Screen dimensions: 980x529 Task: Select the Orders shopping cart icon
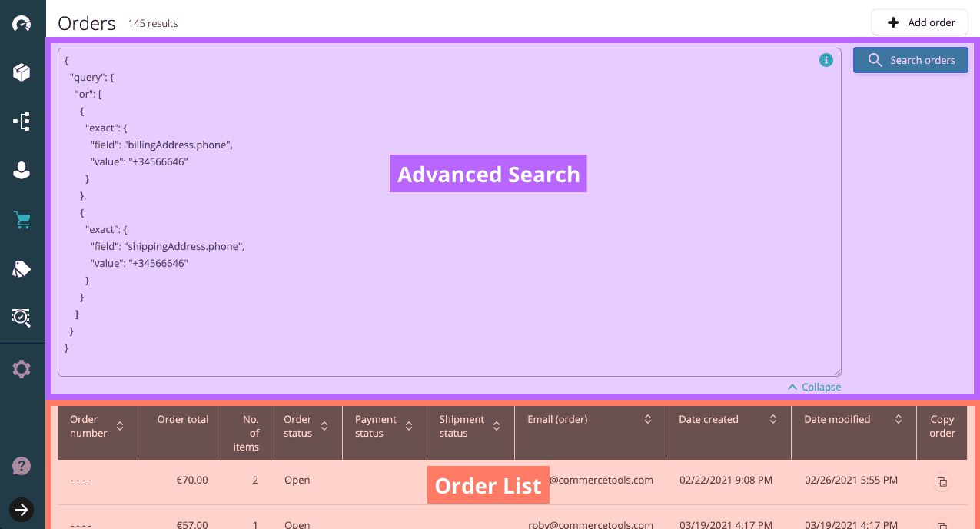click(x=22, y=220)
